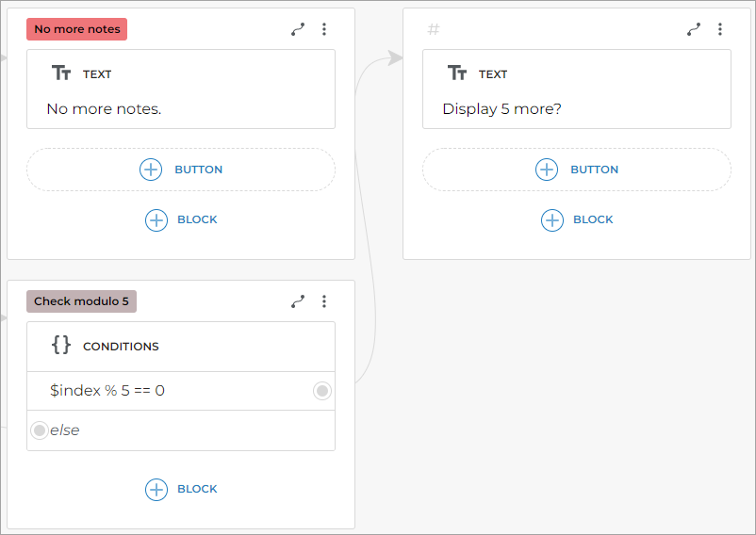Click connection icon on Check modulo 5 card
Image resolution: width=756 pixels, height=535 pixels.
click(298, 301)
